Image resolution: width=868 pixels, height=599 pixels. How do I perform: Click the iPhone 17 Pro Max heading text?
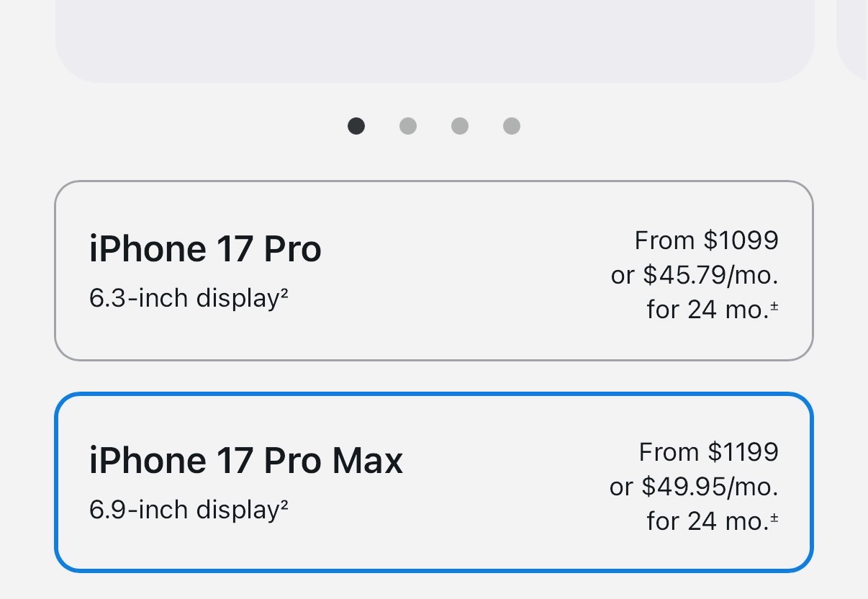(246, 460)
